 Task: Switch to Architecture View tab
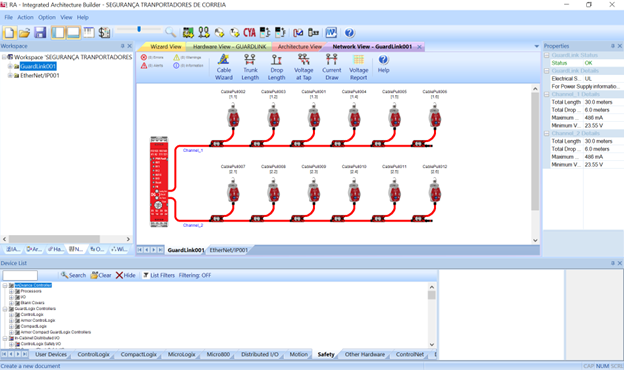click(300, 47)
